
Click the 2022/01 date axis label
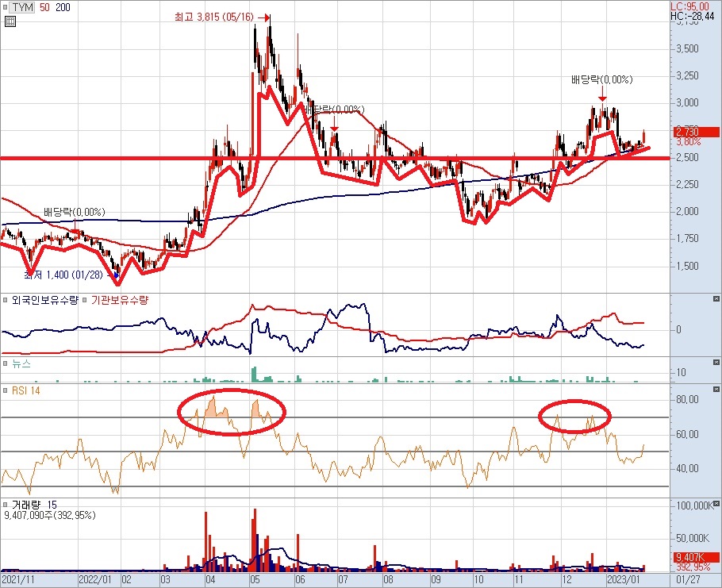pyautogui.click(x=95, y=580)
